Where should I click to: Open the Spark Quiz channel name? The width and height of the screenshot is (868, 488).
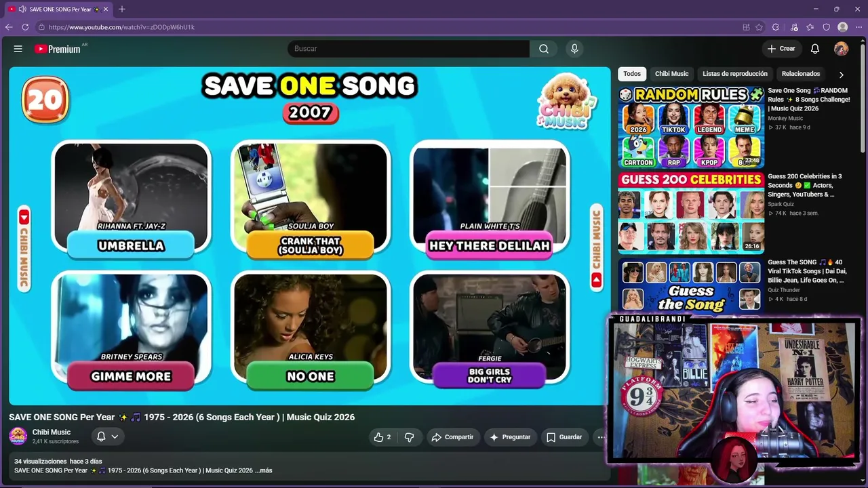(781, 205)
